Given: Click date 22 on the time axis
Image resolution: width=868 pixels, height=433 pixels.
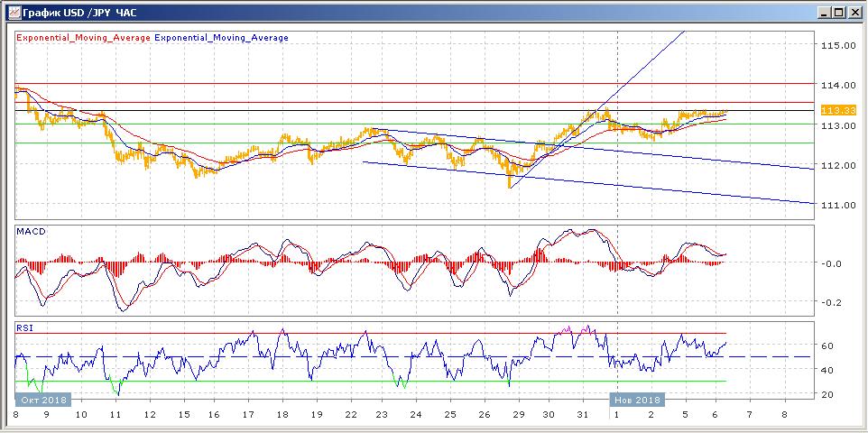Looking at the screenshot, I should [351, 414].
